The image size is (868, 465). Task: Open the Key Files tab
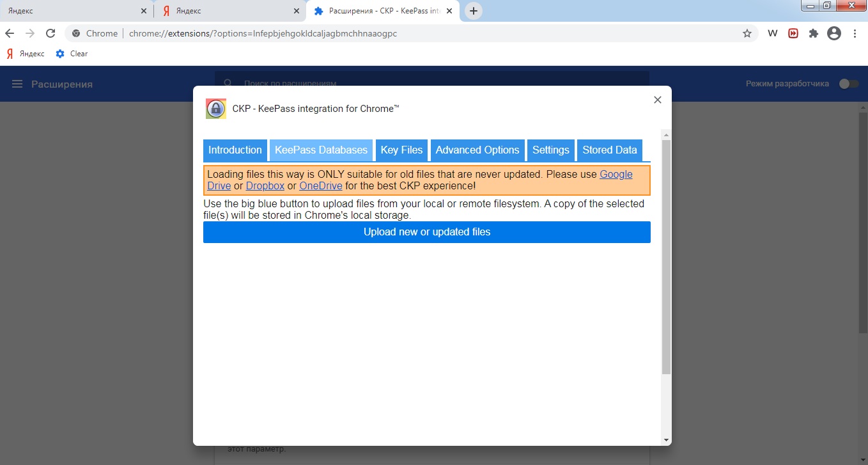tap(401, 150)
